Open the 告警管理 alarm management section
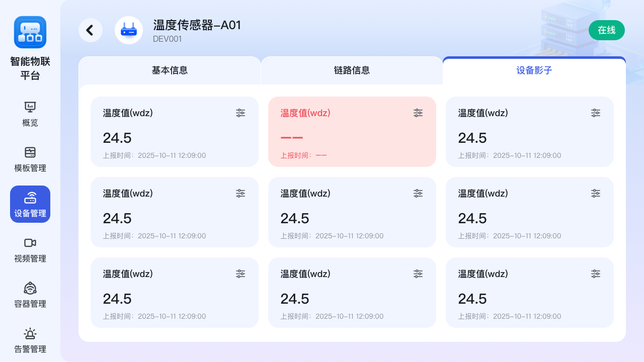The width and height of the screenshot is (644, 362). tap(30, 340)
